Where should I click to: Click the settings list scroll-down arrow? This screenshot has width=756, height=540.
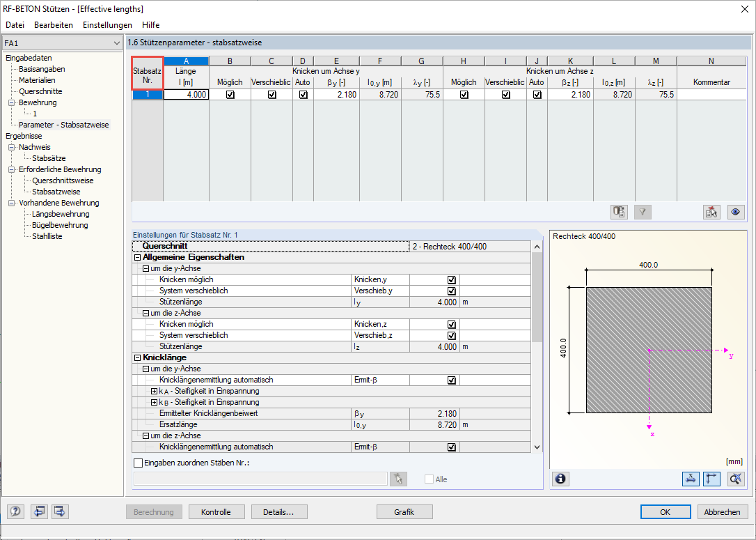click(x=537, y=447)
